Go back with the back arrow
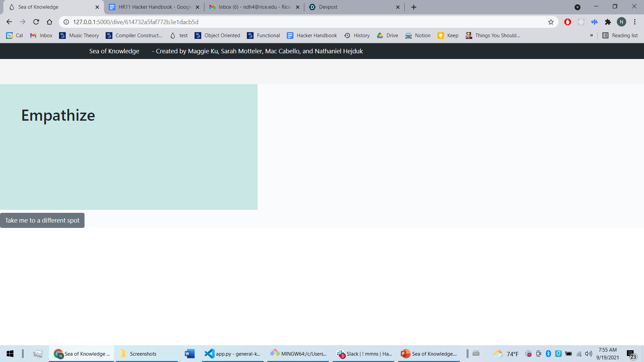Screen dimensions: 644x362 [9, 22]
